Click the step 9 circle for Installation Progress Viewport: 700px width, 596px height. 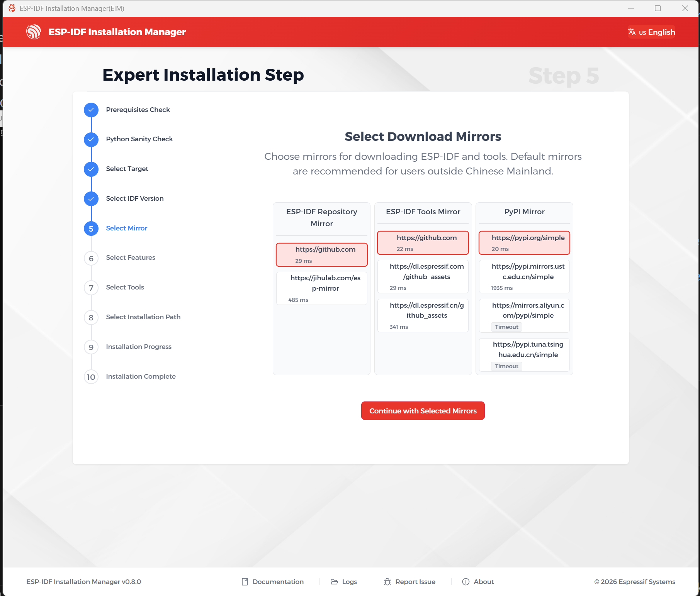tap(91, 347)
